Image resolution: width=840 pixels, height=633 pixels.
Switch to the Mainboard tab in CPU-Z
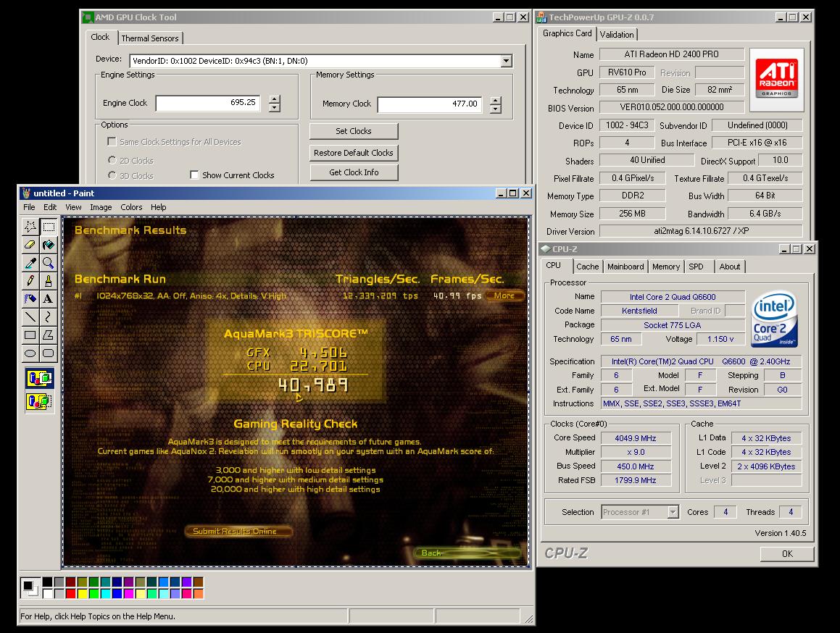pos(625,267)
